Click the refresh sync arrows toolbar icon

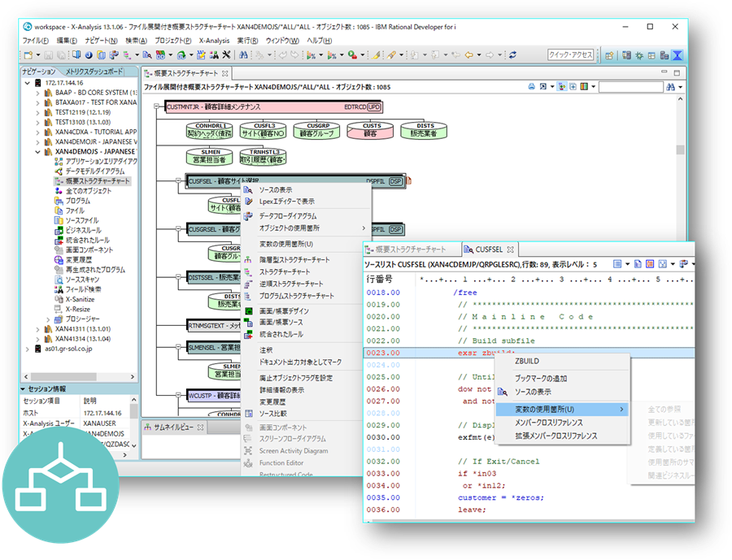coord(513,55)
